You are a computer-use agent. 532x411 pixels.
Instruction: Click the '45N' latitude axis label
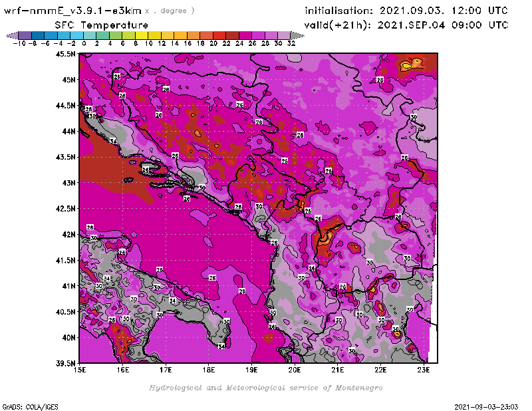pos(68,80)
